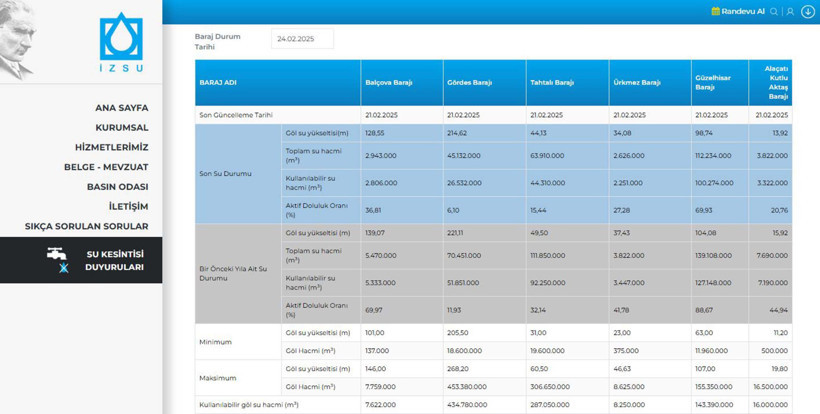Screen dimensions: 820x414
Task: Navigate to İLETİŞİM page
Action: 128,207
